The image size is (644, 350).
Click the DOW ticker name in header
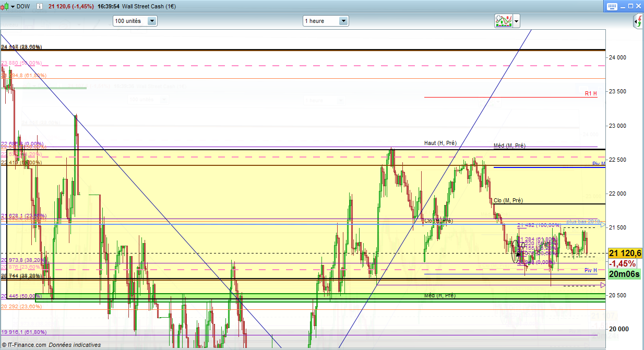click(x=22, y=7)
